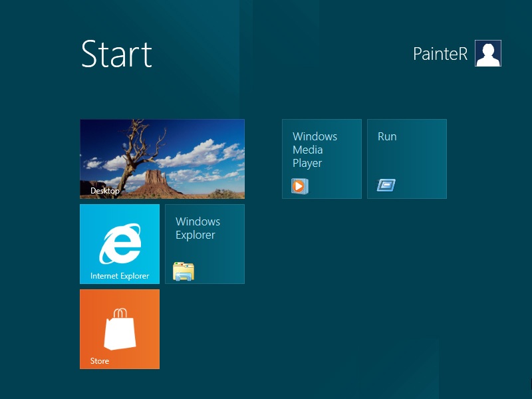Open the orange Store tile

tap(120, 329)
